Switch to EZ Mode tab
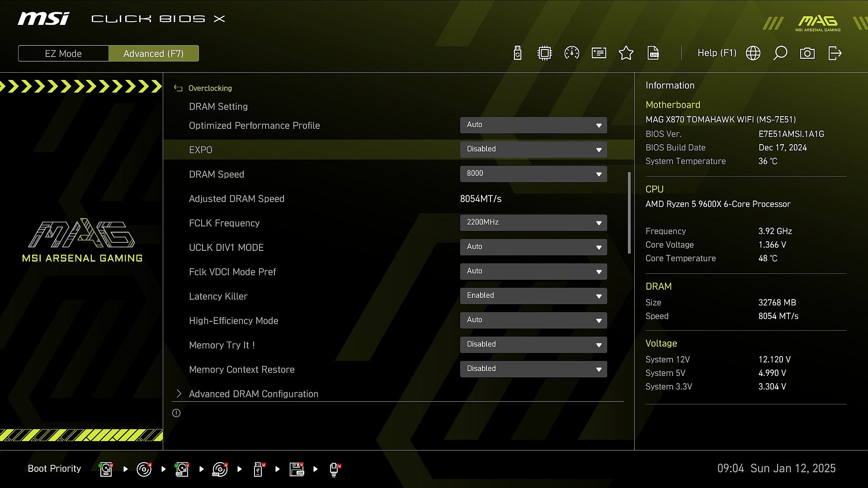The image size is (868, 488). point(63,53)
